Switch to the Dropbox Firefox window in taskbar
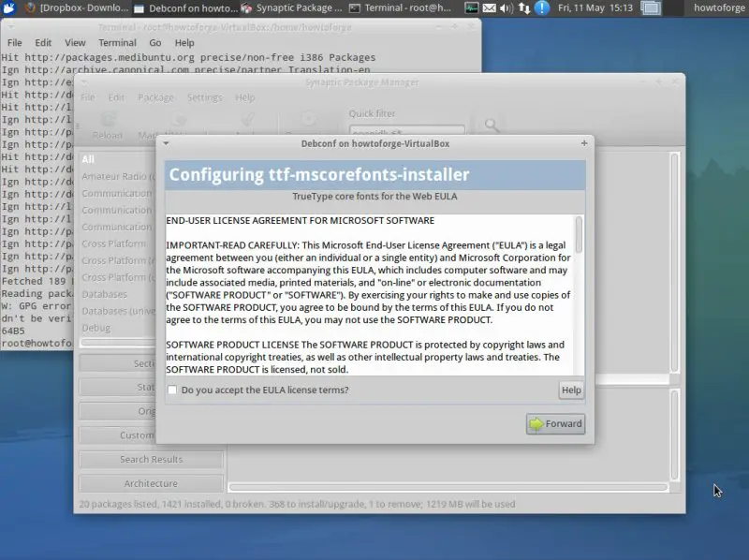Viewport: 749px width, 560px height. click(77, 7)
